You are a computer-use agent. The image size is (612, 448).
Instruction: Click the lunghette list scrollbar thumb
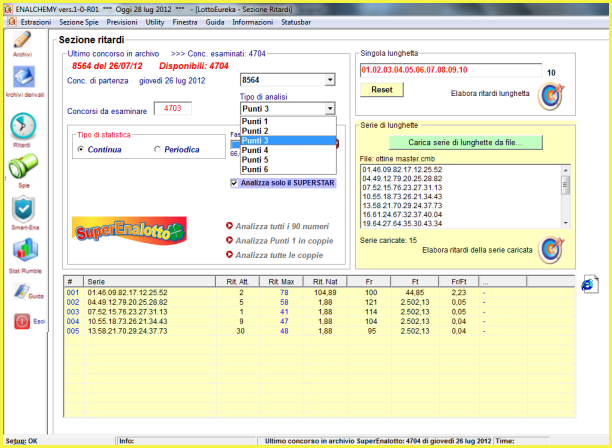click(x=566, y=185)
